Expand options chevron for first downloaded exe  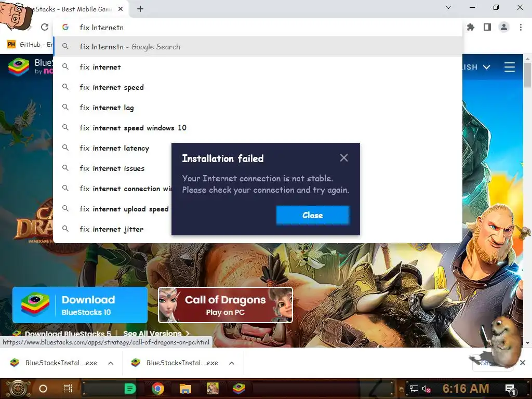pos(111,363)
